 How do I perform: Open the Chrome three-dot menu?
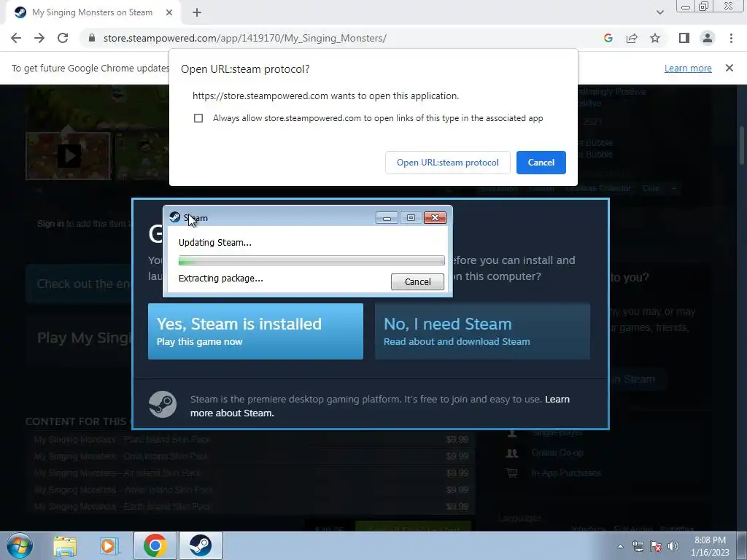tap(731, 38)
